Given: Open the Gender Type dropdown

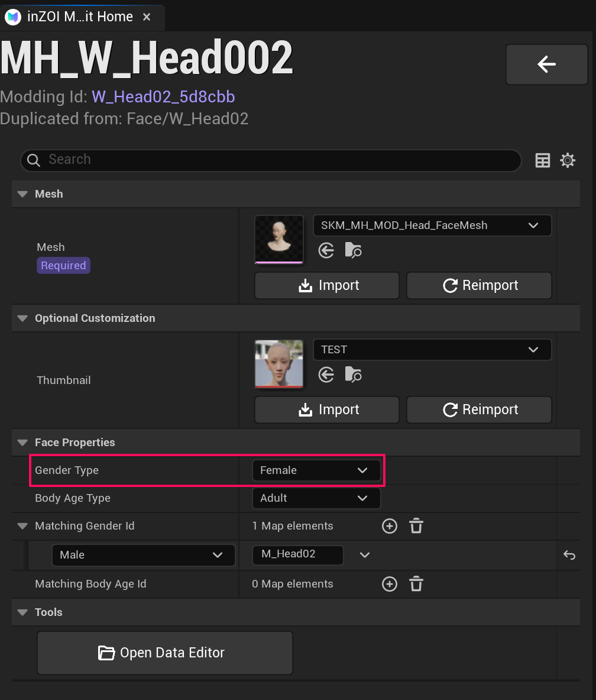Looking at the screenshot, I should [316, 470].
